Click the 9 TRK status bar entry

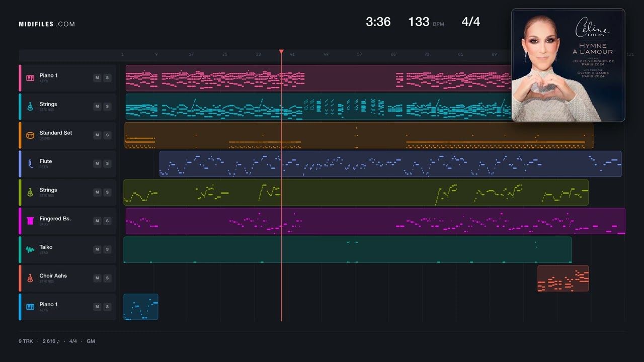[x=26, y=341]
